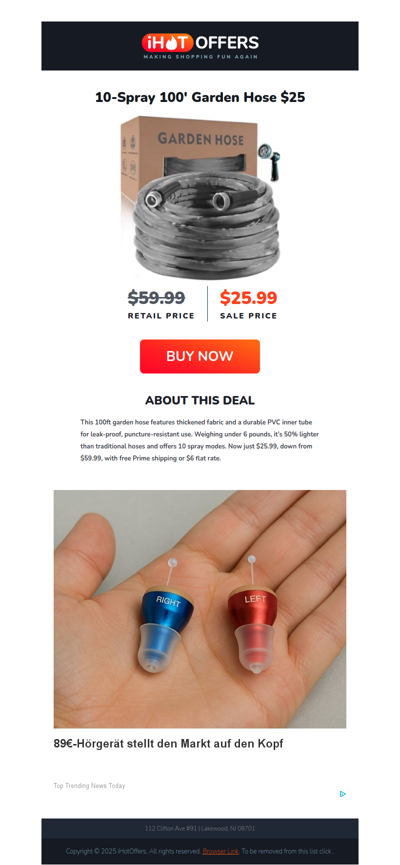Open the Browser Link in footer
400x865 pixels.
point(220,851)
